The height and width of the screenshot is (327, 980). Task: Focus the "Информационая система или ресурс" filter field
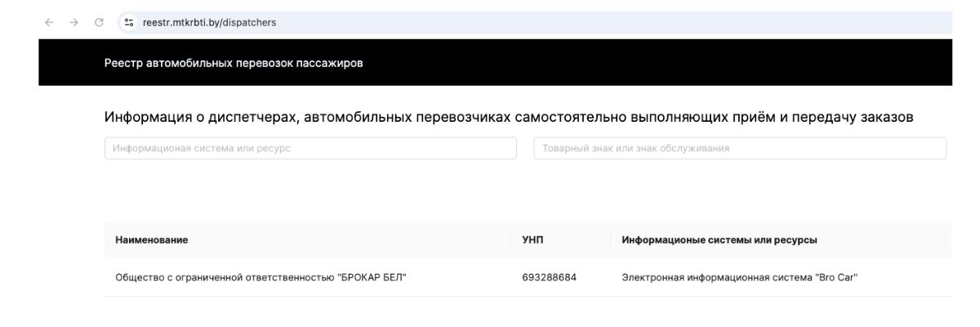[x=310, y=148]
